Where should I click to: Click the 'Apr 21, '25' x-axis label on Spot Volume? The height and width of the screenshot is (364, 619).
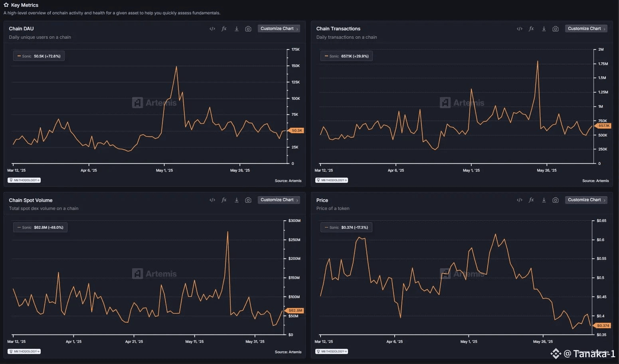pos(134,342)
